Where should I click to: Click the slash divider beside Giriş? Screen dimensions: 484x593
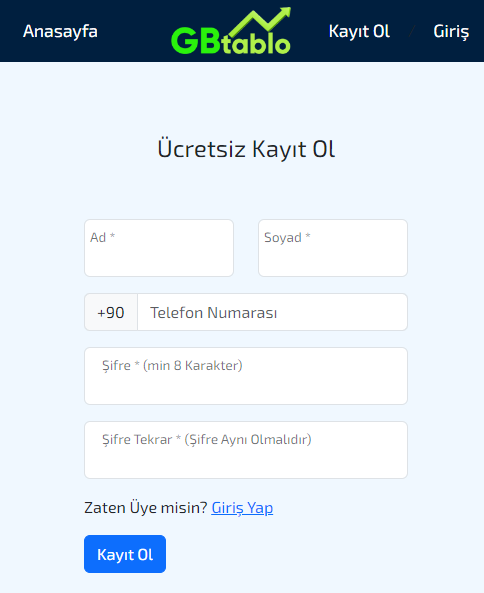coord(412,31)
